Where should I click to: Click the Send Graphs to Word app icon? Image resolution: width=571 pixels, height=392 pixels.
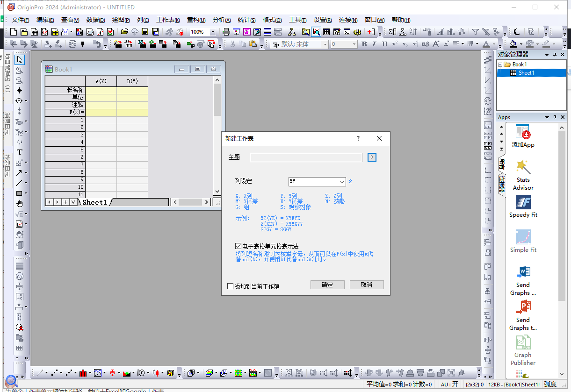[523, 280]
